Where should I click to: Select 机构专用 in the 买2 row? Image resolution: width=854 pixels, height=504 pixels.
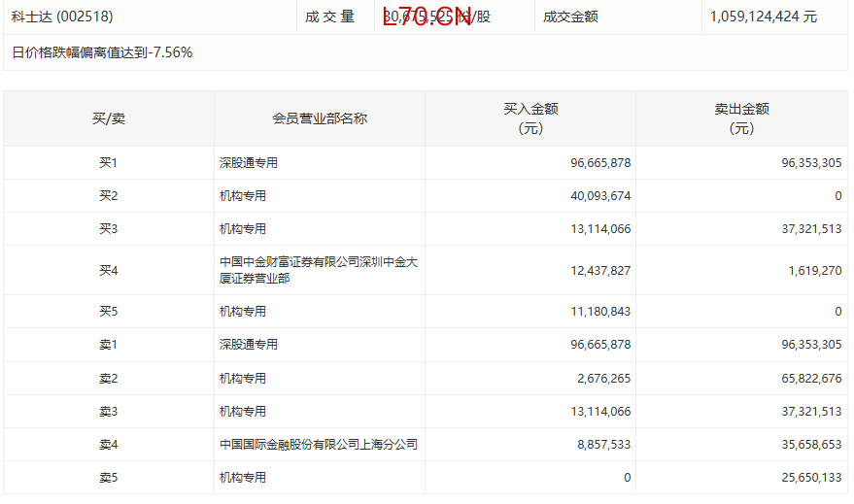[x=243, y=196]
